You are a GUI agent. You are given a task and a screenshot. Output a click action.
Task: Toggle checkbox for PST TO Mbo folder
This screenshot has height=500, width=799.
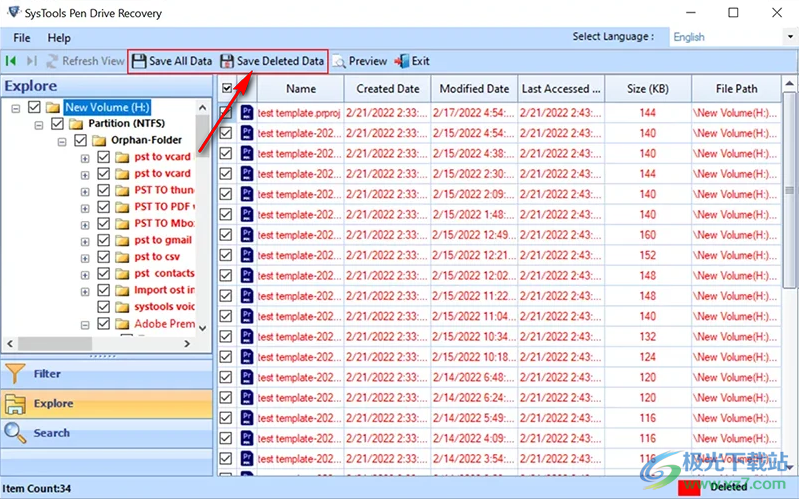pos(103,223)
